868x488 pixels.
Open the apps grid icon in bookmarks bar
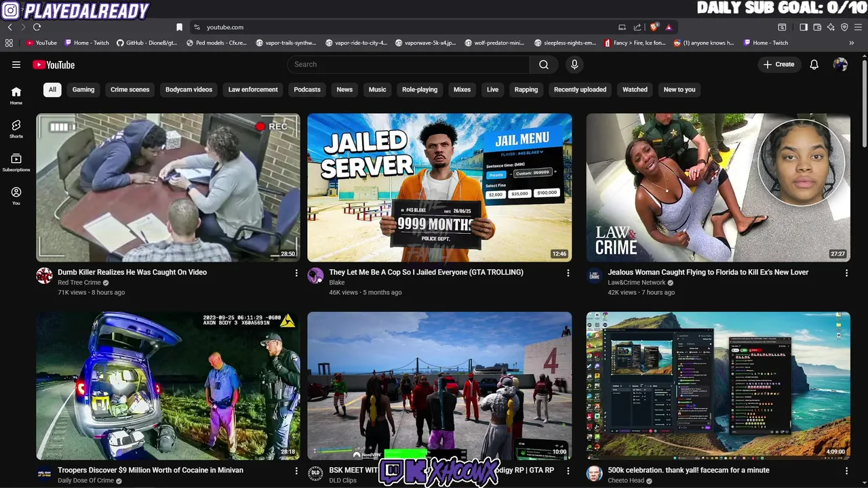click(x=9, y=43)
